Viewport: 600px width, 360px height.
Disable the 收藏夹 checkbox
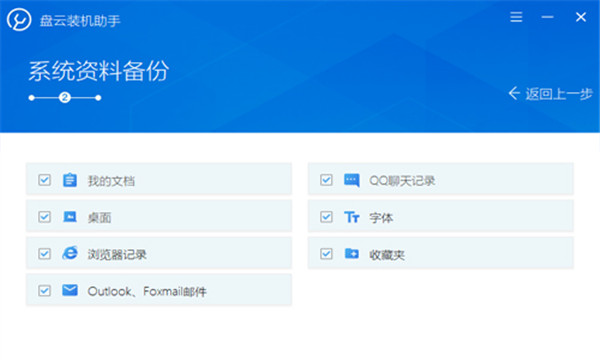tap(326, 254)
